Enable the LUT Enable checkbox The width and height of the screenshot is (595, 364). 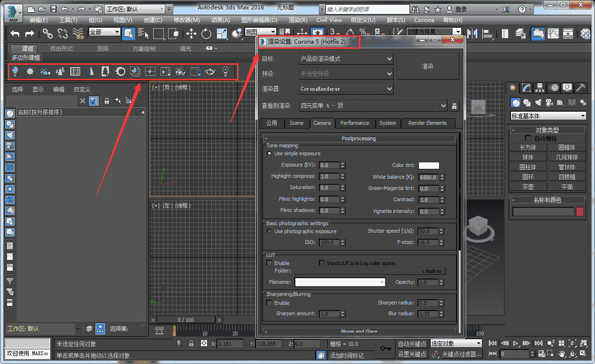click(270, 263)
